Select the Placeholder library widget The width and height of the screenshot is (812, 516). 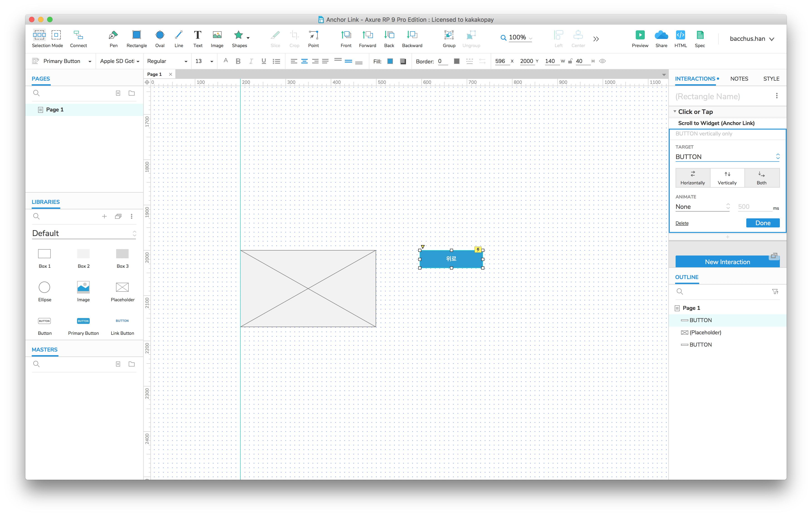click(122, 287)
